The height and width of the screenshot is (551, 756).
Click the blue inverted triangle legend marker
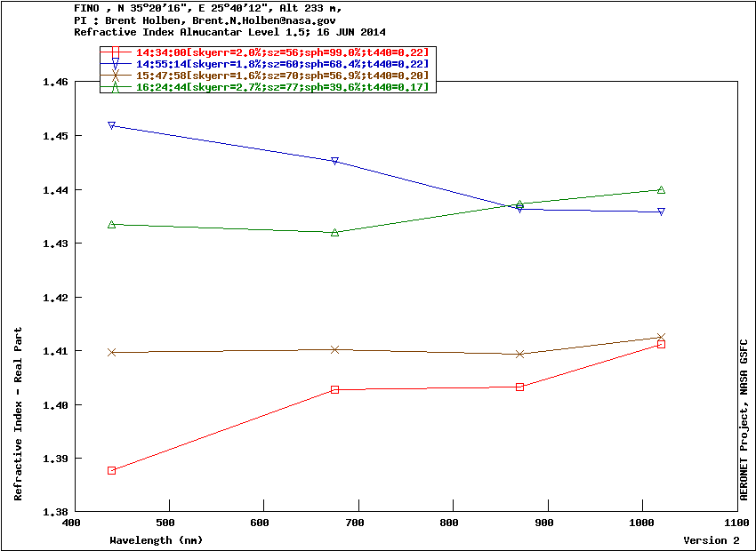[116, 64]
